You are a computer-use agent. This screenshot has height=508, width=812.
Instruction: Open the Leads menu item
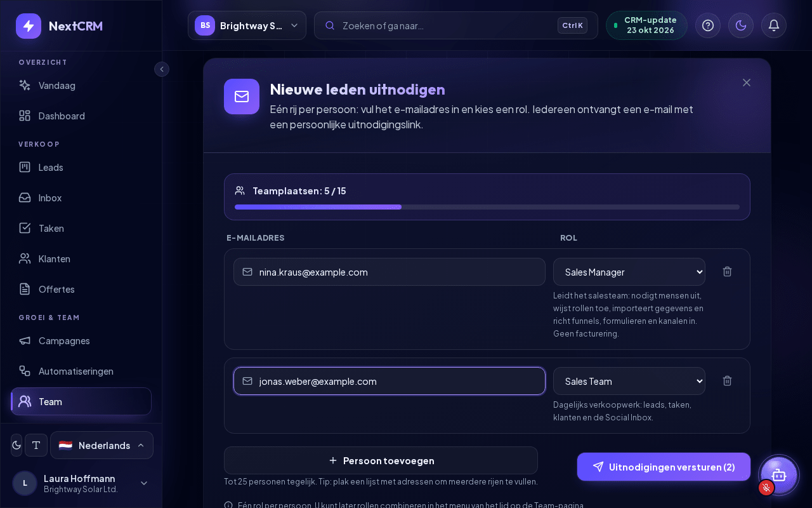click(81, 167)
